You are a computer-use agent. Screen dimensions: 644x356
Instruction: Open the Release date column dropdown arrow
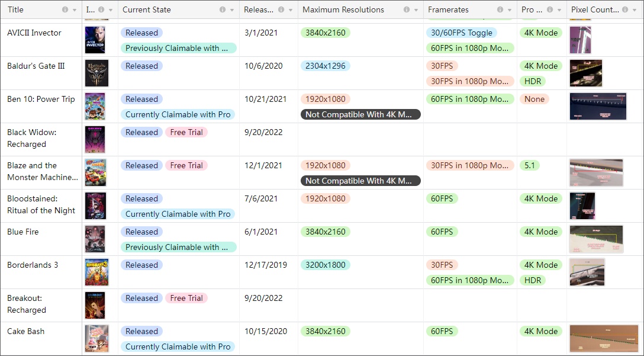tap(291, 10)
